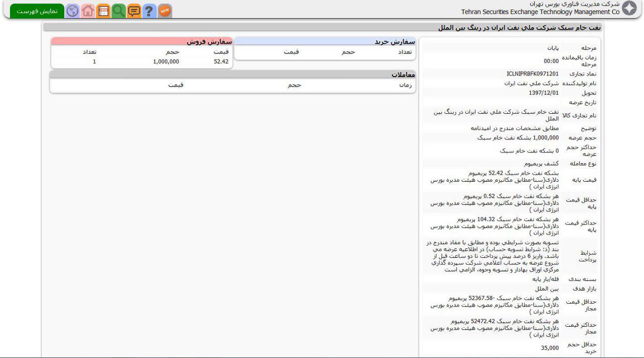This screenshot has height=358, width=644.
Task: Select the سفارش خرید panel header
Action: coord(325,41)
